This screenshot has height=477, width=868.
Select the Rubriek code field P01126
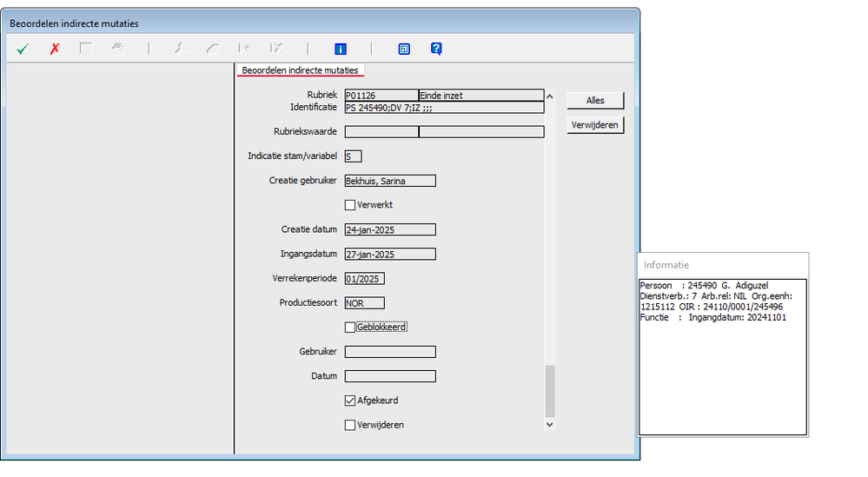point(381,96)
